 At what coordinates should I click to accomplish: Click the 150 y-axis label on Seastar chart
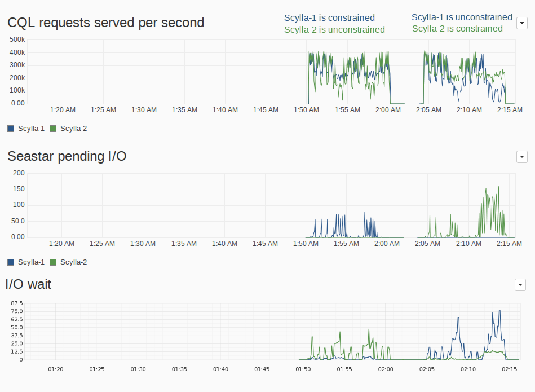click(x=19, y=189)
